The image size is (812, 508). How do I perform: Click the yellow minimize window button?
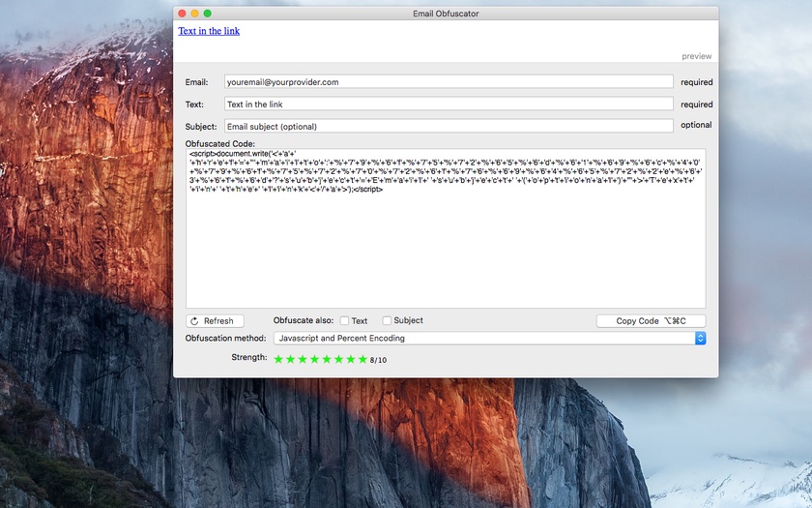(x=194, y=14)
